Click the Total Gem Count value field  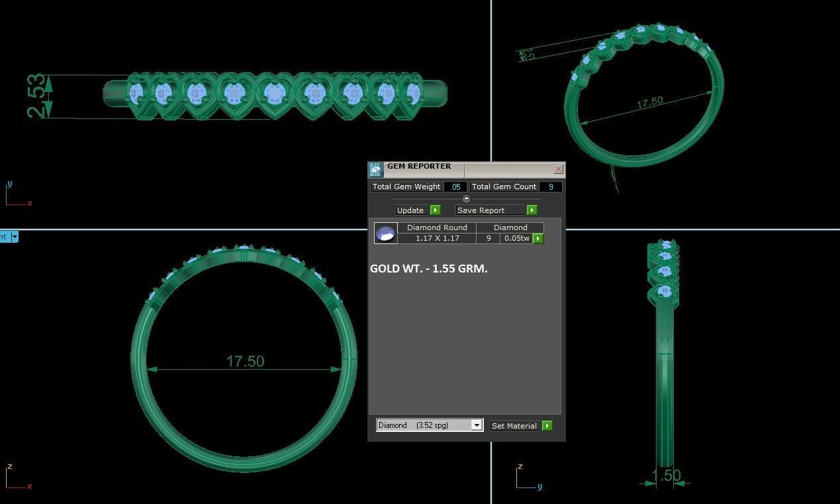[551, 187]
